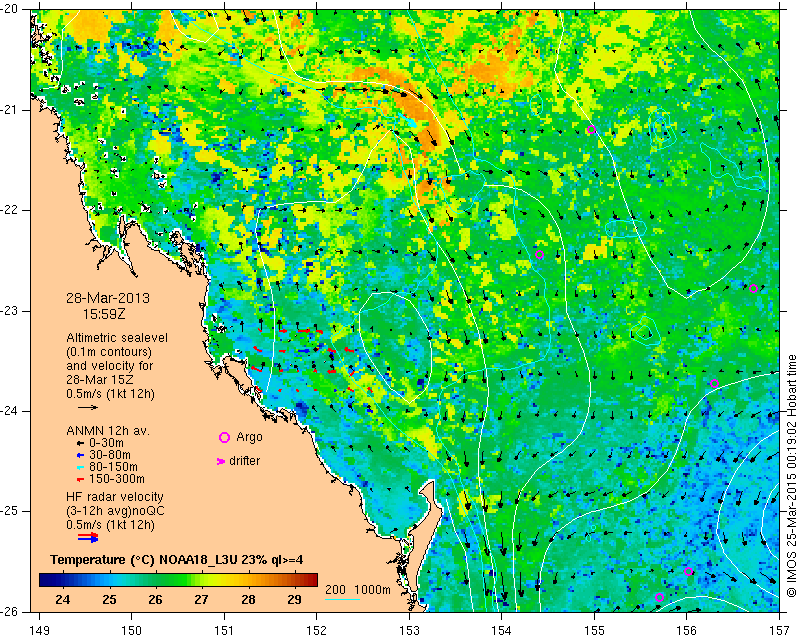Screen dimensions: 800x640
Task: Click the green colorbar section above 26
Action: [156, 580]
